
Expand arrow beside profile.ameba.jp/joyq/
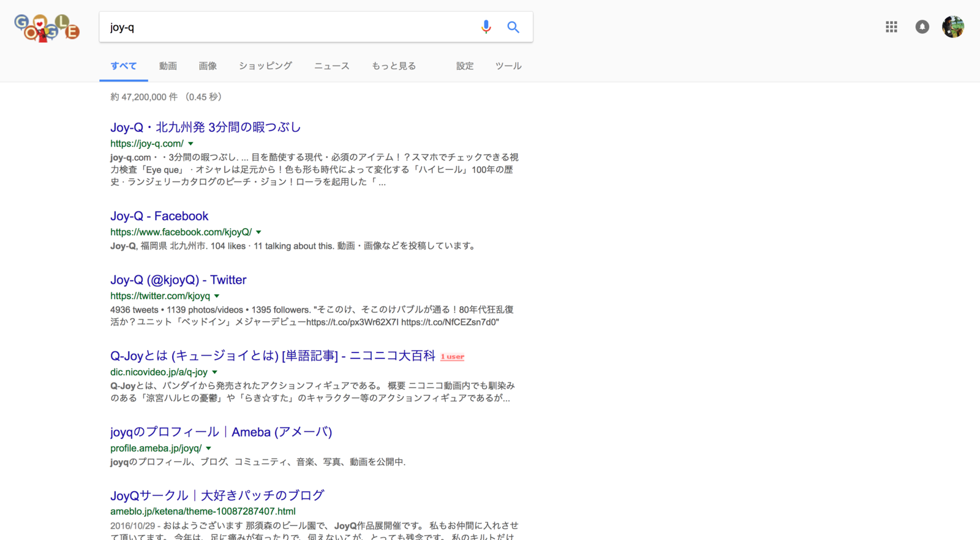pos(208,448)
